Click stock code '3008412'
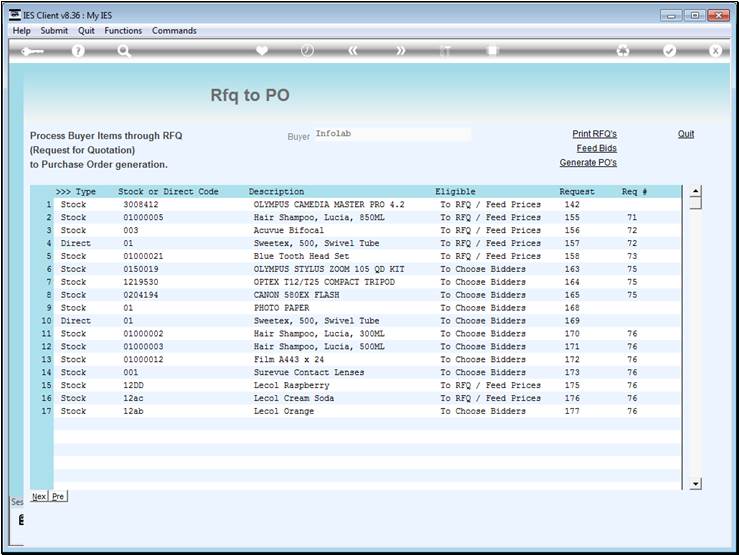The height and width of the screenshot is (555, 739). pyautogui.click(x=141, y=204)
